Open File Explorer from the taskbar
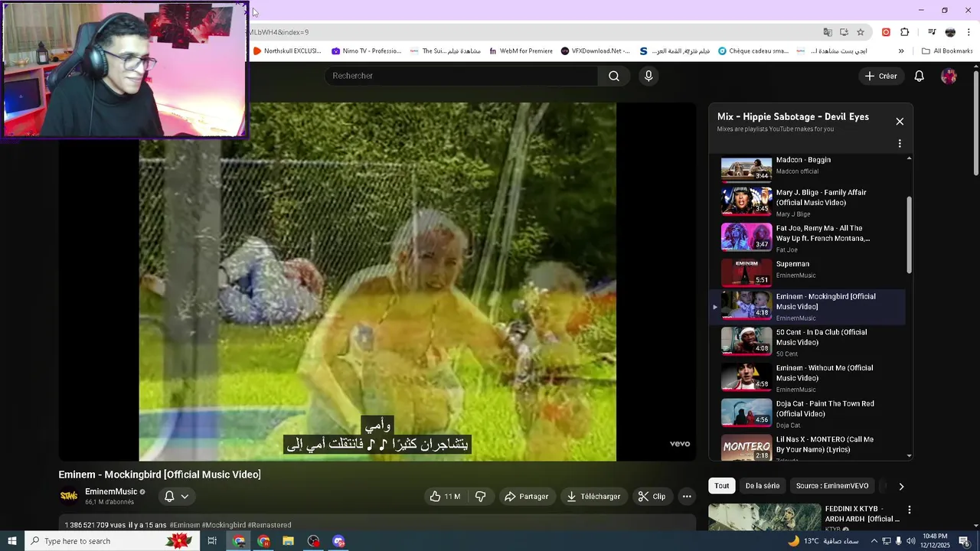 click(288, 541)
